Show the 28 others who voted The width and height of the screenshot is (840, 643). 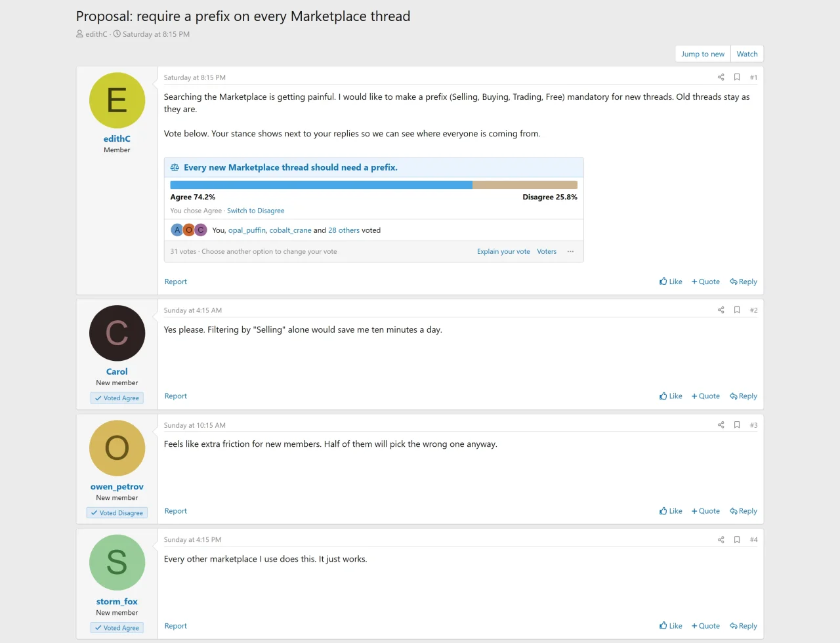[x=344, y=230]
